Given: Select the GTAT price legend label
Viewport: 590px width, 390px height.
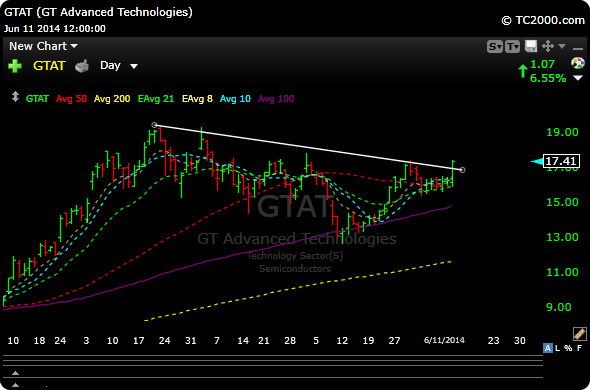Looking at the screenshot, I should click(37, 99).
